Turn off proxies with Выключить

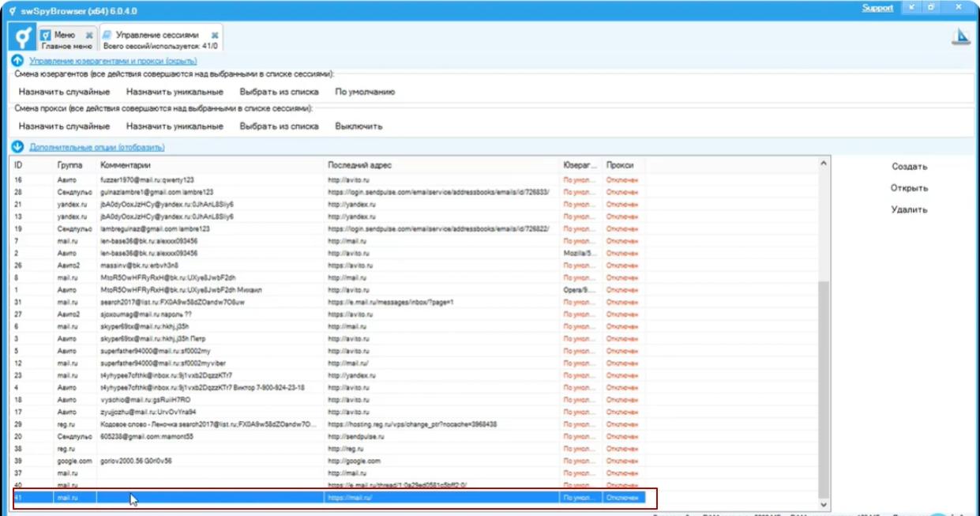click(359, 126)
